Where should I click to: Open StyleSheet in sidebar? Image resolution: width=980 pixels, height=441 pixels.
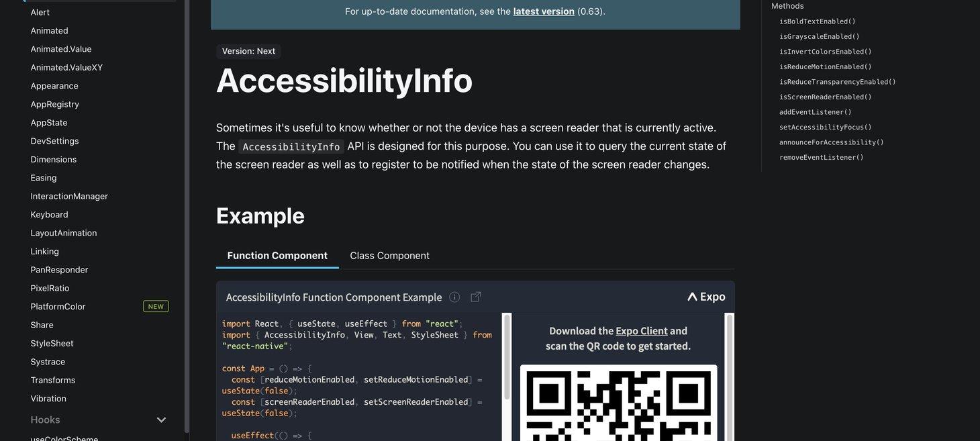(x=52, y=344)
